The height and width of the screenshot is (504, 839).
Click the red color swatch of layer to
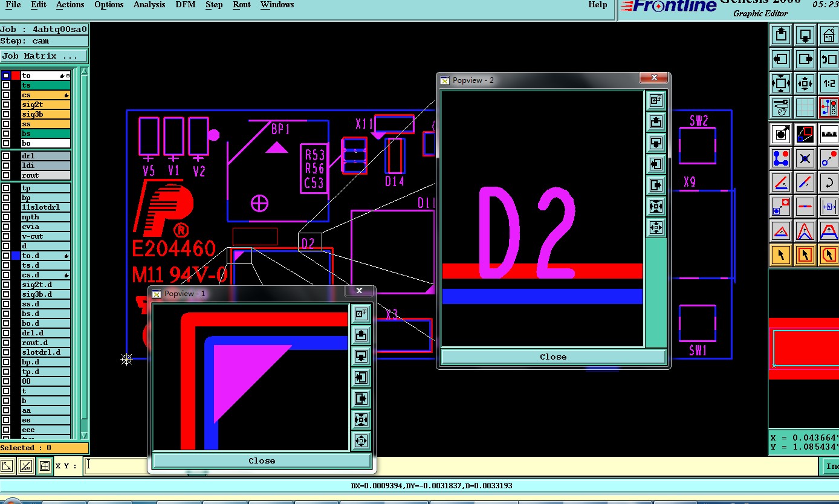click(16, 76)
